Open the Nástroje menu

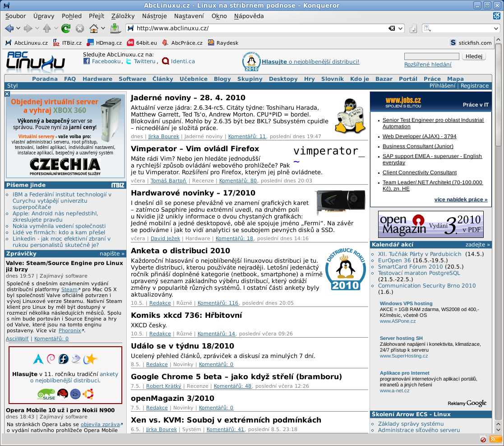coord(155,16)
